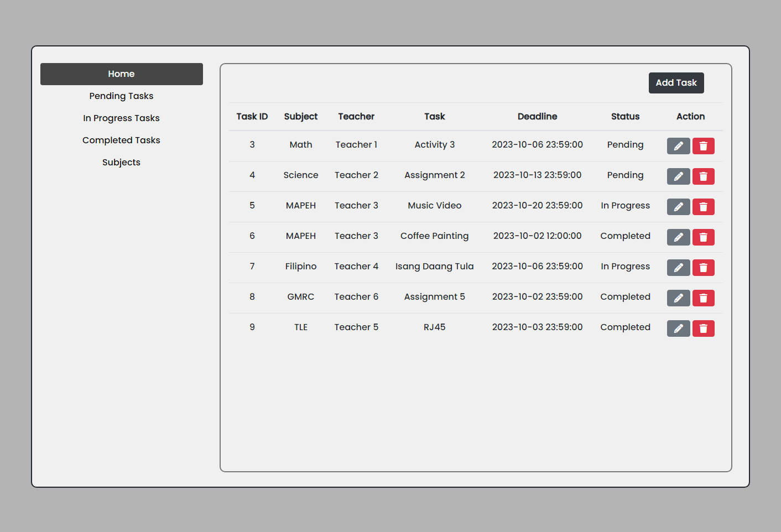View Completed Tasks
The width and height of the screenshot is (781, 532).
coord(121,140)
